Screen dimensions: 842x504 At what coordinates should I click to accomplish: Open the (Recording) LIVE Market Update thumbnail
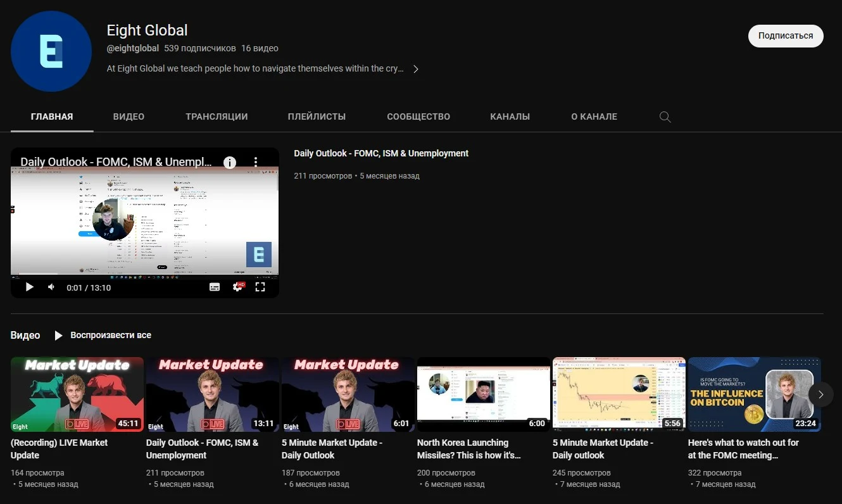(77, 394)
